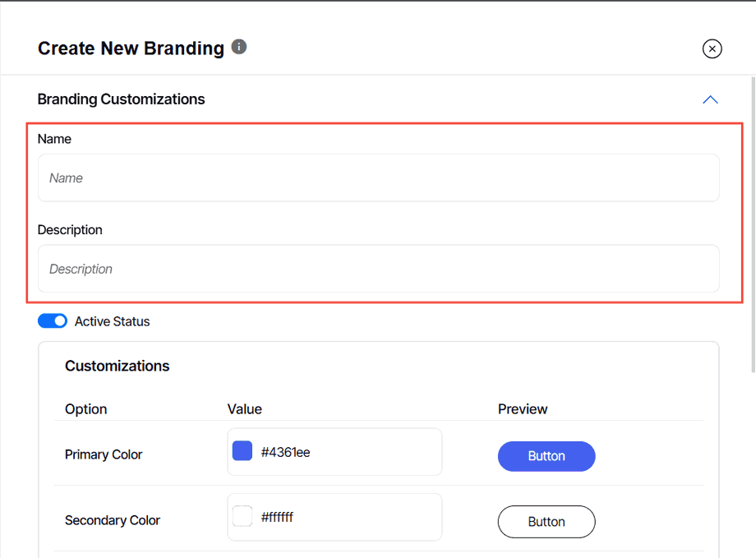Click the Preview column header
This screenshot has width=756, height=558.
click(x=523, y=408)
